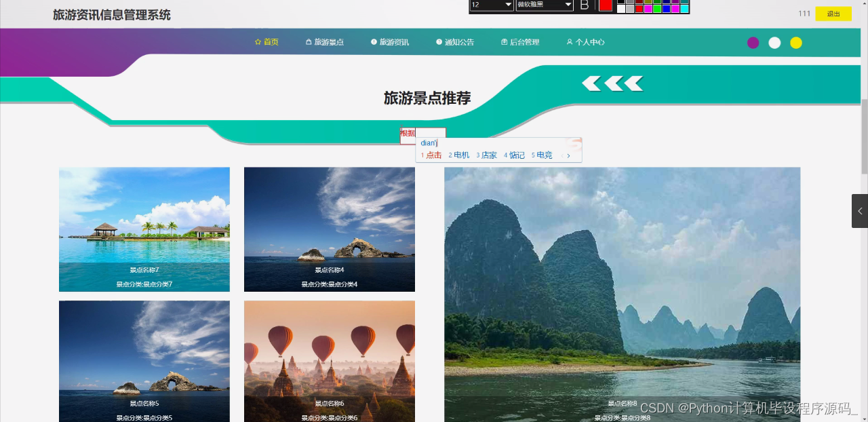The width and height of the screenshot is (868, 422).
Task: Click the exclamation icon next to 旅游资讯
Action: pos(373,41)
